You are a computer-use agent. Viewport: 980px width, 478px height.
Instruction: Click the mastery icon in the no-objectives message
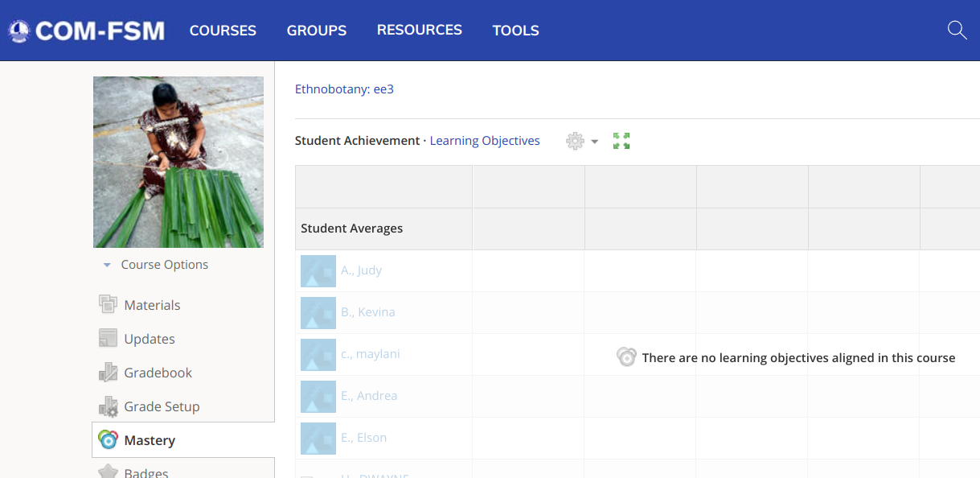(626, 357)
